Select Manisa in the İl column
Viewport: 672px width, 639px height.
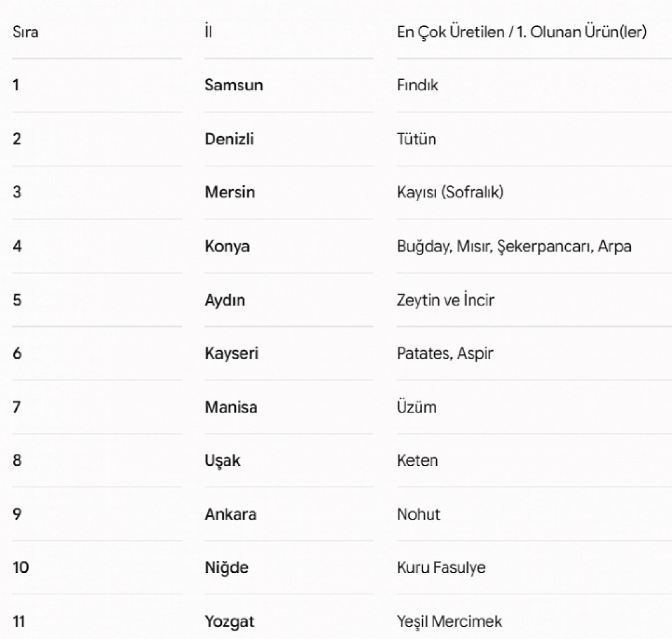231,407
